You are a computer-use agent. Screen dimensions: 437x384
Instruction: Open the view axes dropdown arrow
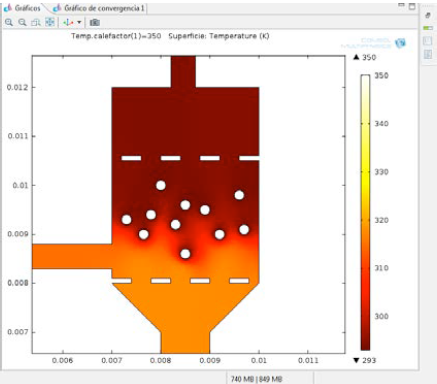(79, 22)
